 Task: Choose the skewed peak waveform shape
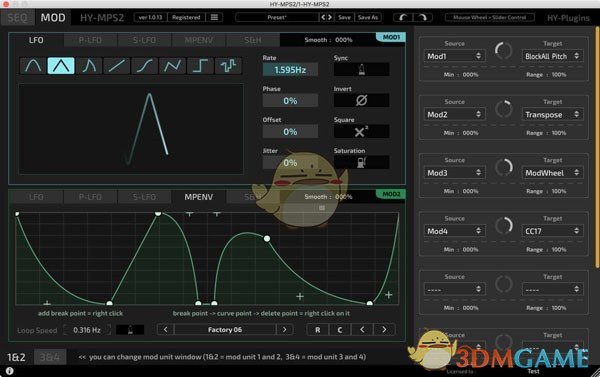(89, 66)
